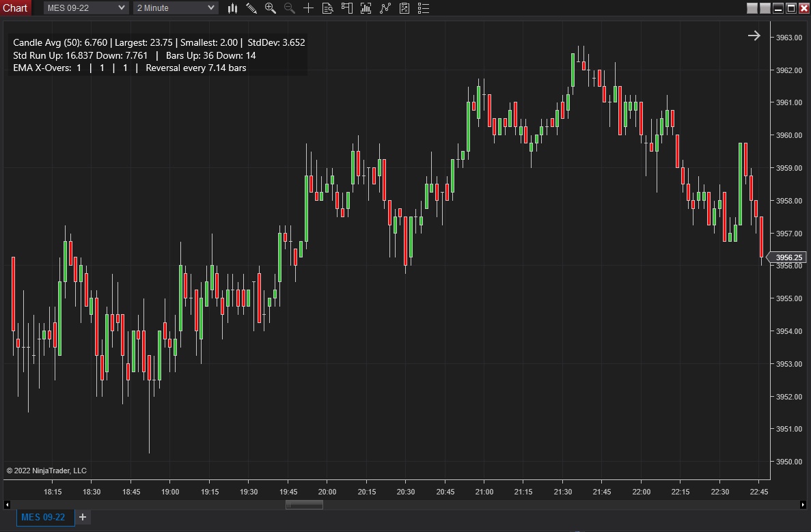811x532 pixels.
Task: Maximize the chart window
Action: [791, 8]
